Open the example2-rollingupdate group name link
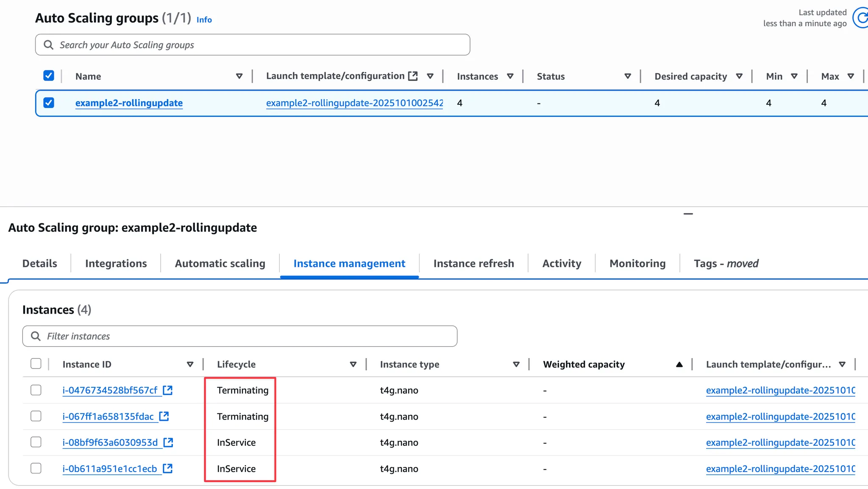Screen dimensions: 868x489 pos(129,103)
